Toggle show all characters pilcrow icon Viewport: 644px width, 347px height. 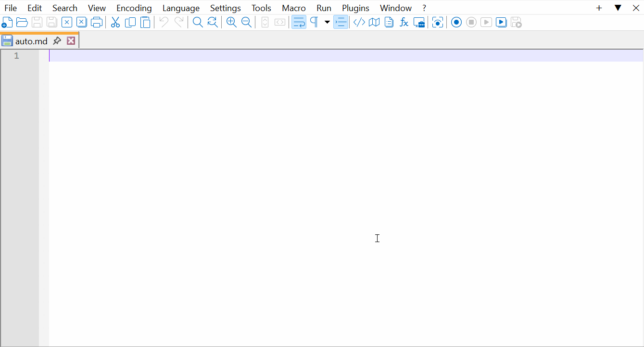[x=314, y=22]
